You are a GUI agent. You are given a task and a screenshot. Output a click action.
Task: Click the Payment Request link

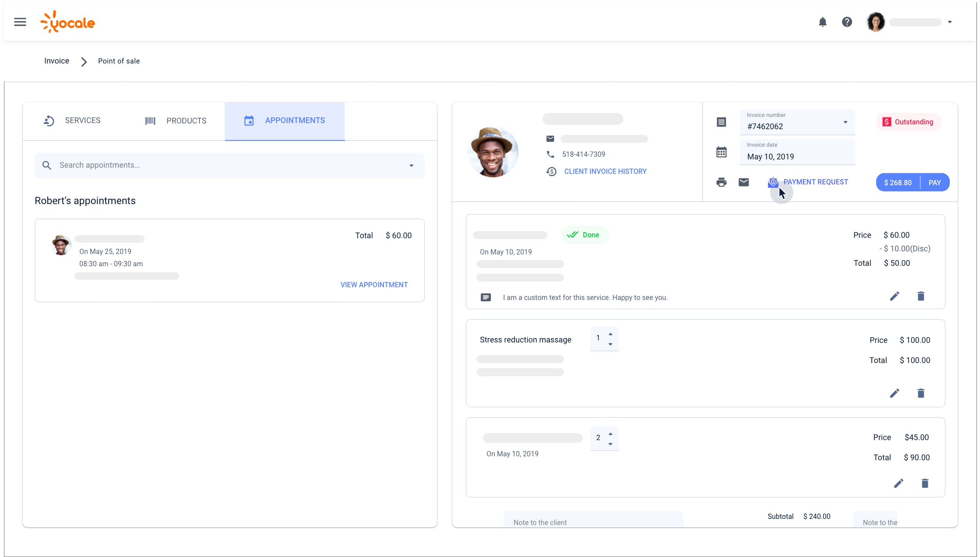pyautogui.click(x=815, y=182)
